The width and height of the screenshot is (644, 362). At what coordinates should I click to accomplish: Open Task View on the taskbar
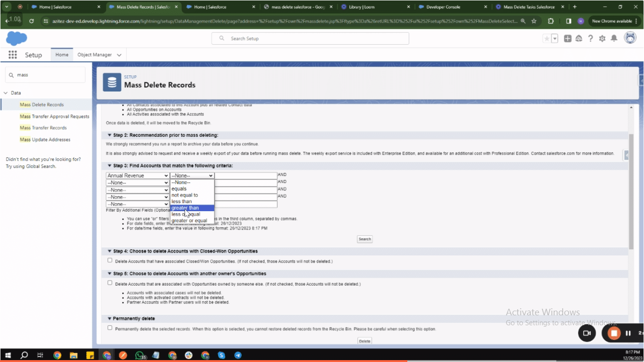point(40,355)
